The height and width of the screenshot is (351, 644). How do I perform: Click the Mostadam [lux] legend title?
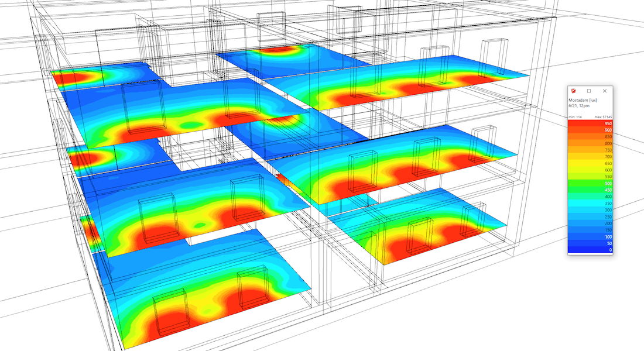point(583,100)
